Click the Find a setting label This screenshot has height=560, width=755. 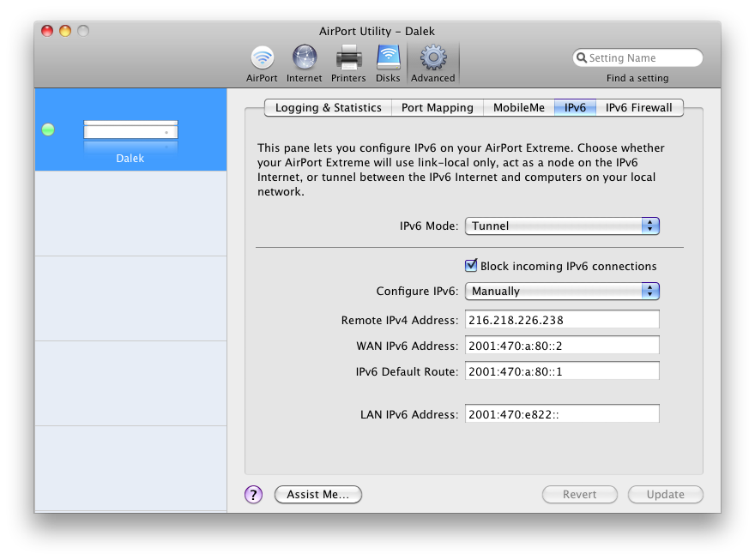(x=637, y=78)
